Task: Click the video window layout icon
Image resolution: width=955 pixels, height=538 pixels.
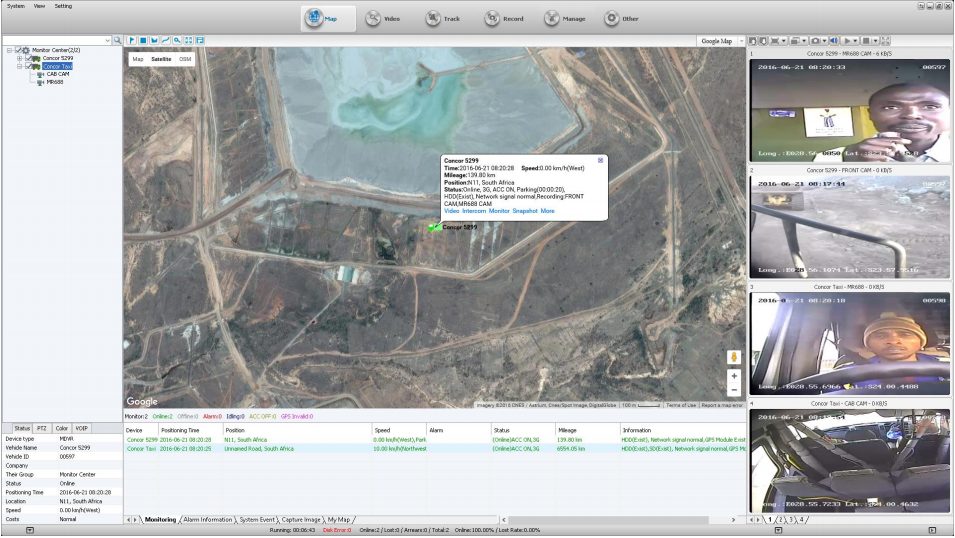Action: (795, 41)
